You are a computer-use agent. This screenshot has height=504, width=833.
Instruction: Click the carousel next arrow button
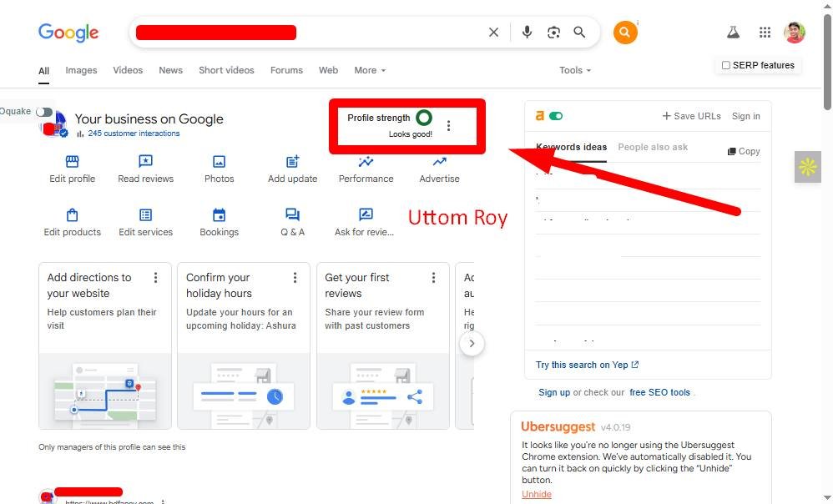pyautogui.click(x=472, y=343)
